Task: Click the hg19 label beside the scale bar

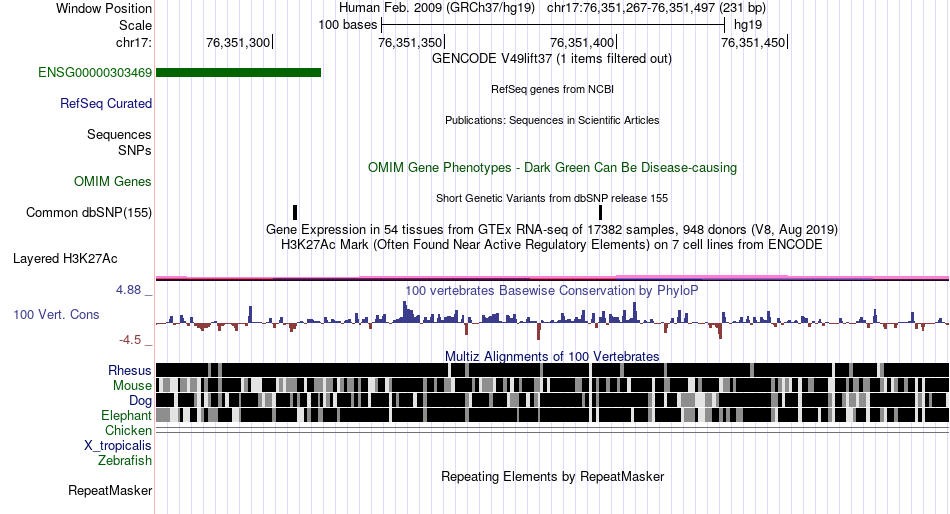Action: [748, 25]
